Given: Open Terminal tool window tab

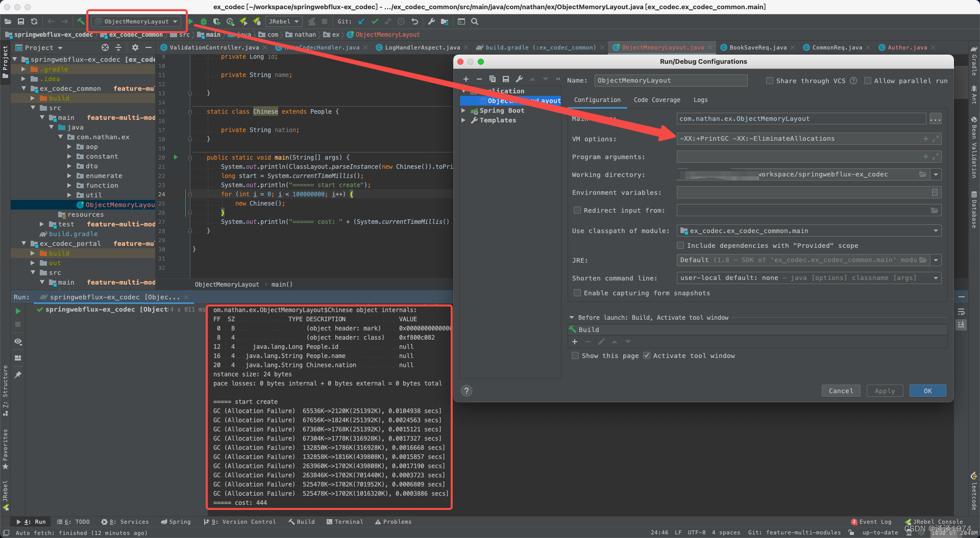Looking at the screenshot, I should pos(345,522).
